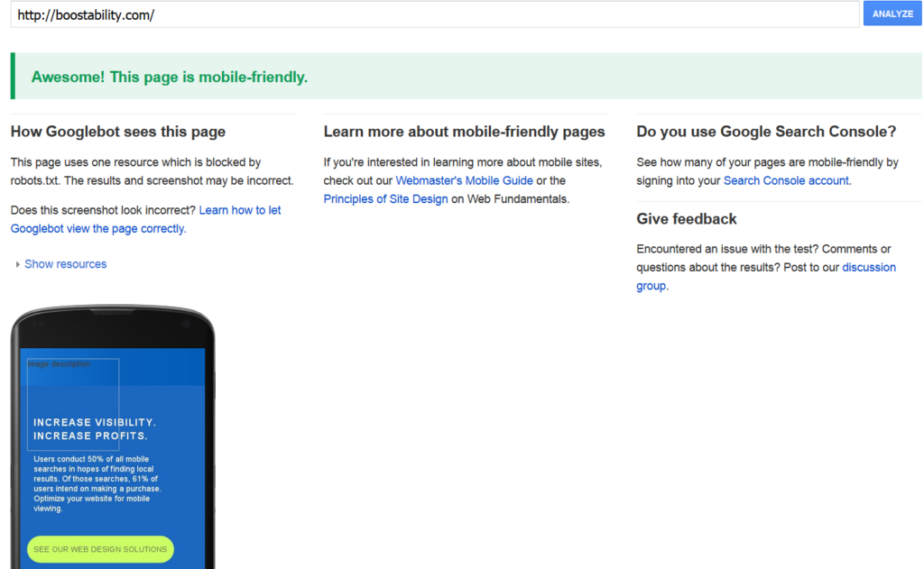Open the Webmaster's Mobile Guide link
Viewport: 924px width, 569px height.
pyautogui.click(x=464, y=181)
